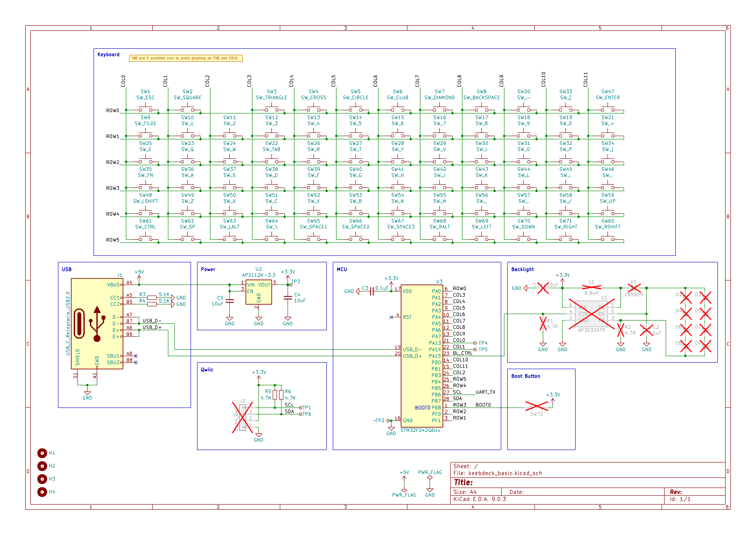
Task: Click the Title field in title block
Action: click(463, 482)
